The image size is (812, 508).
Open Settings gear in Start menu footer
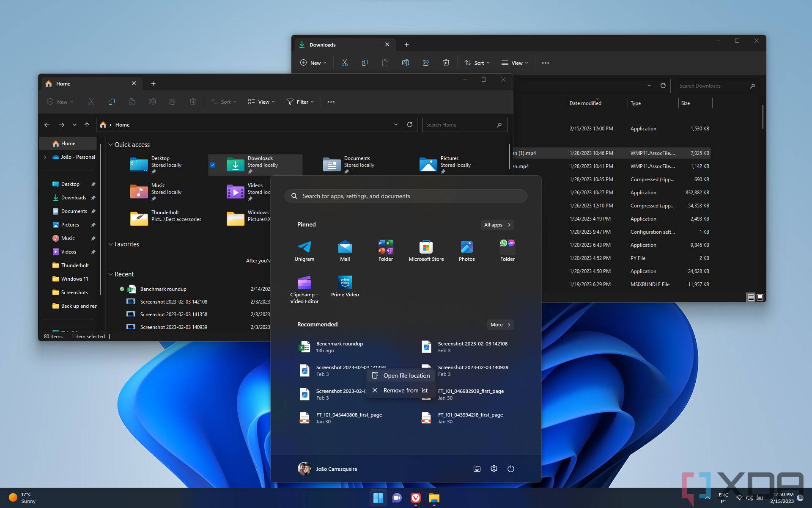coord(494,469)
